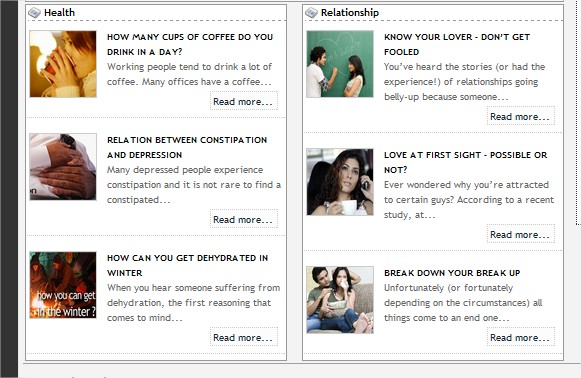
Task: Open 'Break down your break up' headline
Action: coord(452,273)
